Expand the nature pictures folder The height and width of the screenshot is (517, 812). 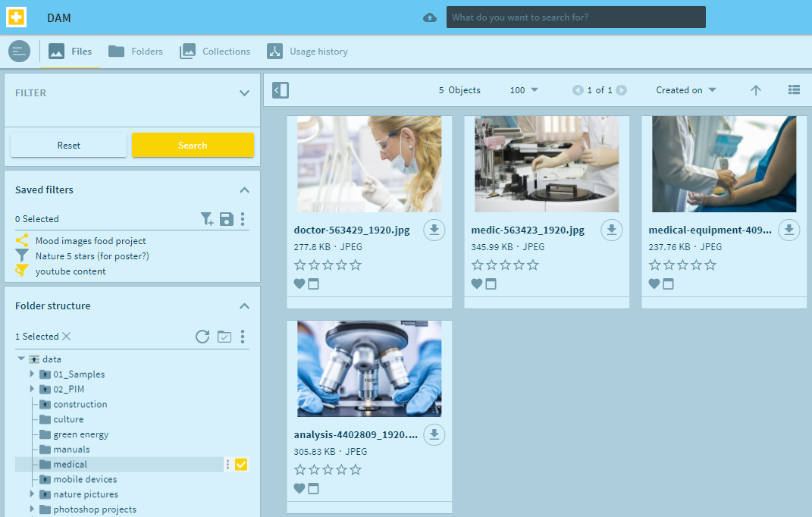[x=32, y=493]
